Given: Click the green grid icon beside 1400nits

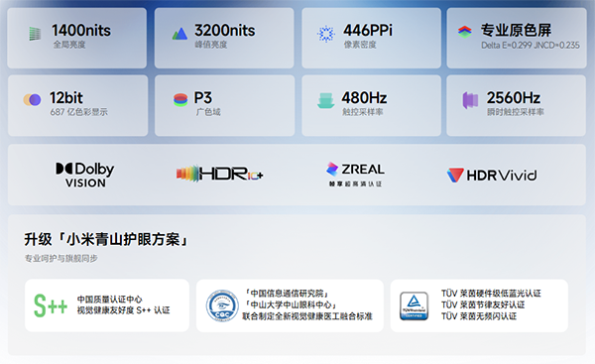Looking at the screenshot, I should 35,34.
